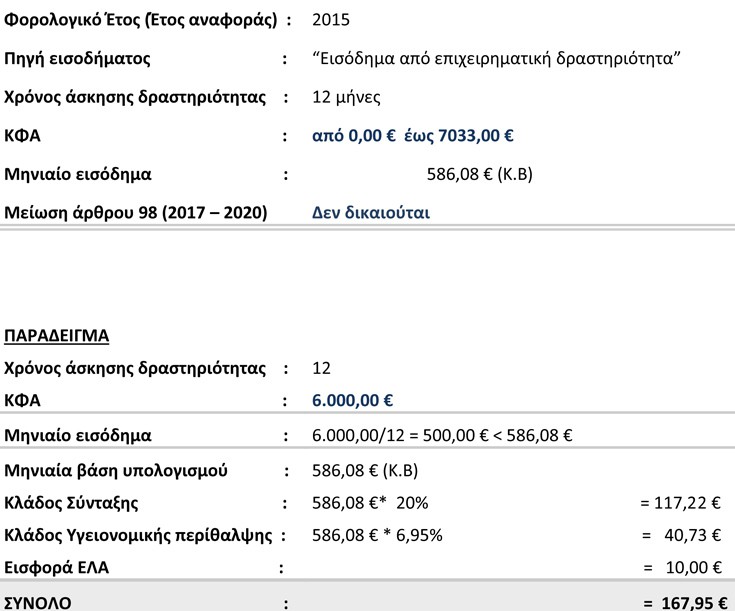Click the 'Κλάδος Σύνταξης' row label
The image size is (735, 611).
point(71,503)
